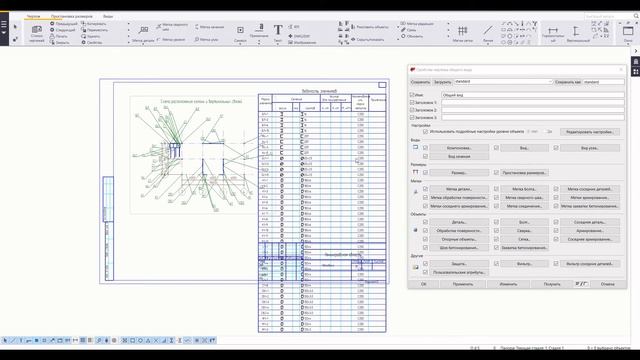640x360 pixels.
Task: Insert a DWG/DXF file
Action: point(299,36)
